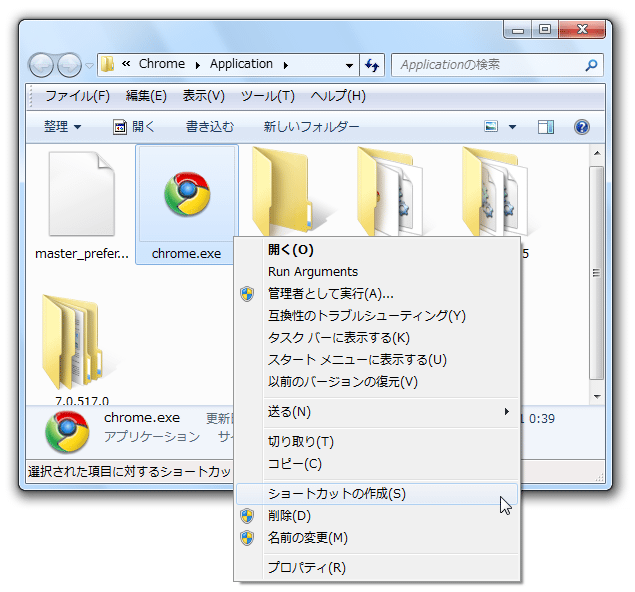The image size is (635, 592).
Task: Select the plain folder next to chrome.exe
Action: (x=282, y=192)
